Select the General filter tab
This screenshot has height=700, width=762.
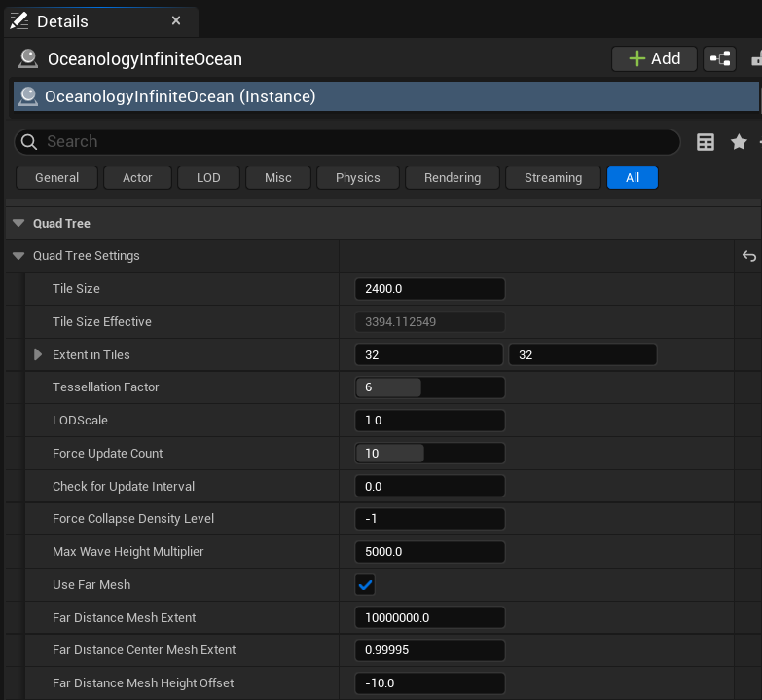(56, 178)
